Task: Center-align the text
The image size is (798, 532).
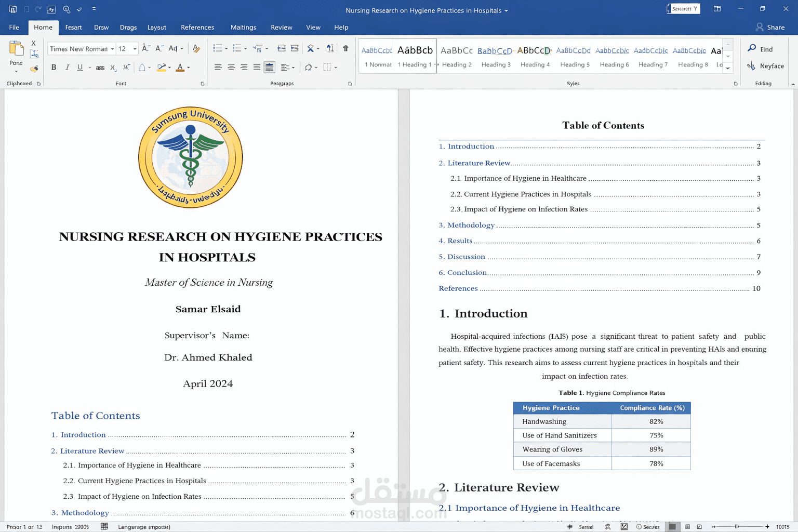Action: click(231, 67)
